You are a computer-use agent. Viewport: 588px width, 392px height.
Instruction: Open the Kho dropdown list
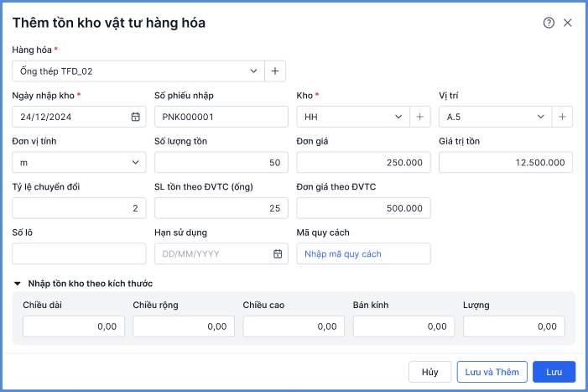[x=398, y=117]
